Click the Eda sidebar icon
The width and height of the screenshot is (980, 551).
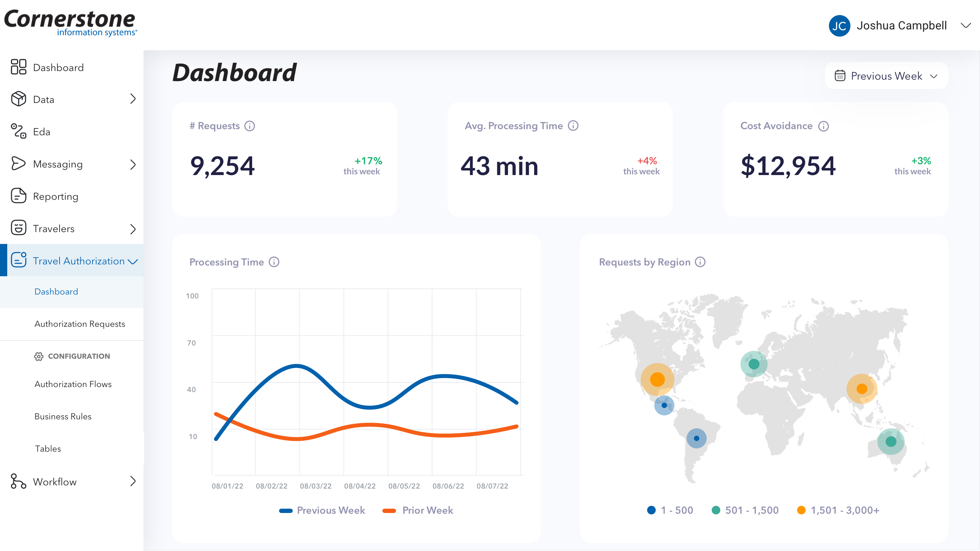[18, 131]
